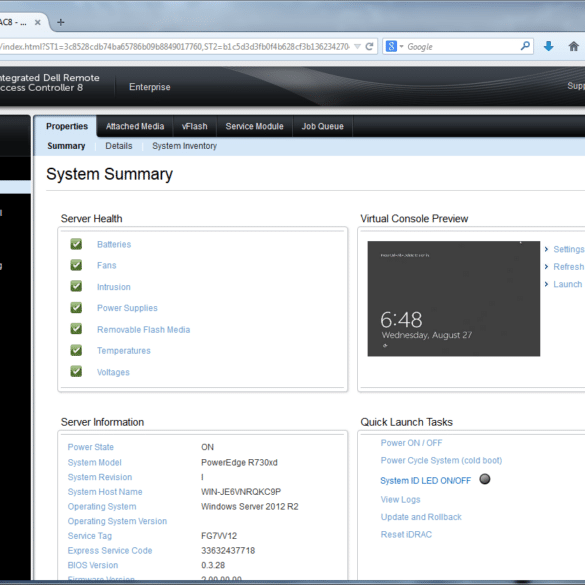Select the Summary subtab
This screenshot has height=585, width=585.
click(x=66, y=146)
